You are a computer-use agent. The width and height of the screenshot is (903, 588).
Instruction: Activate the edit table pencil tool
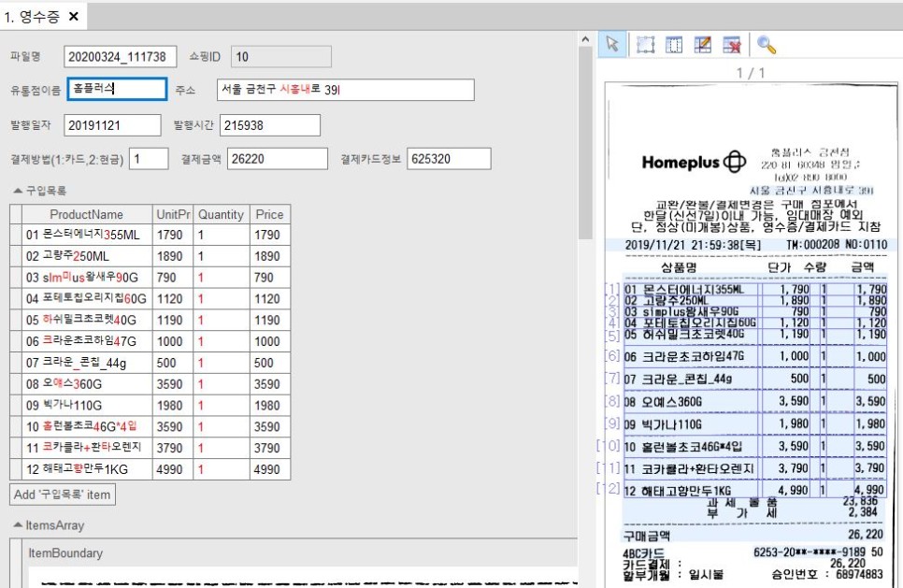703,44
